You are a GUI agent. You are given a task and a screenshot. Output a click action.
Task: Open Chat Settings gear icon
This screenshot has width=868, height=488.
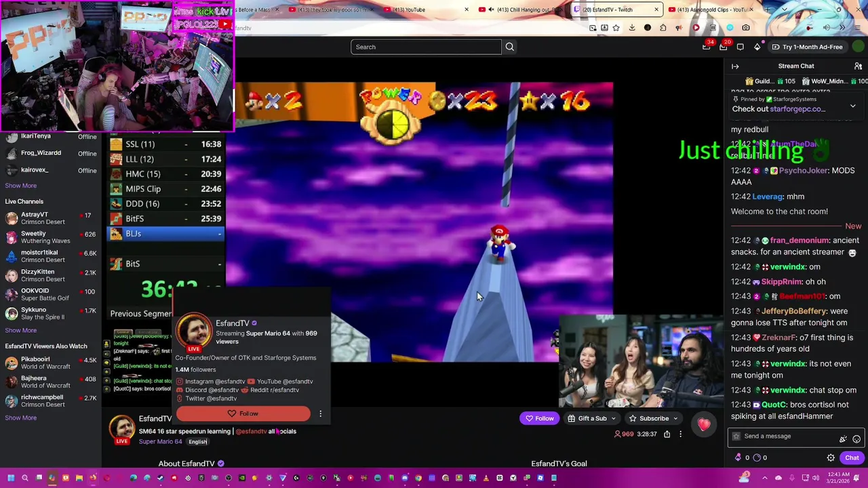pos(831,458)
